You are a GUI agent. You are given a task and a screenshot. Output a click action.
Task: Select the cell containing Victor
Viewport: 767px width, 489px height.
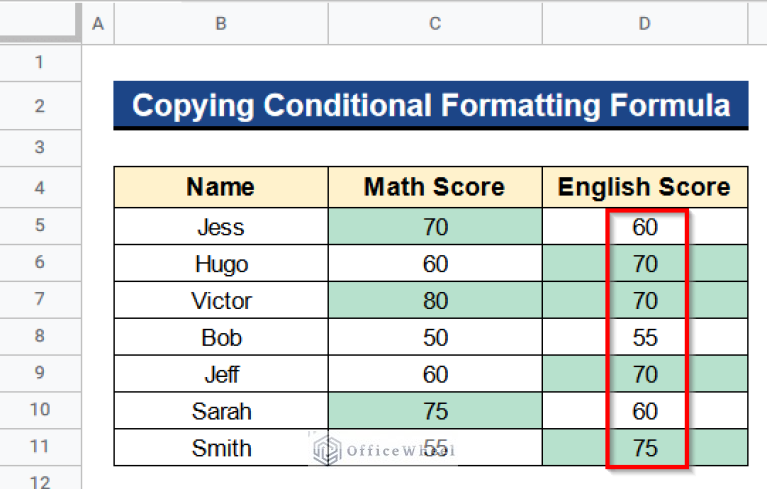pos(220,301)
